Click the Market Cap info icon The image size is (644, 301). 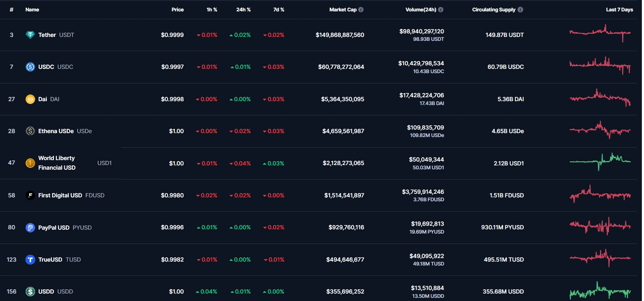361,10
